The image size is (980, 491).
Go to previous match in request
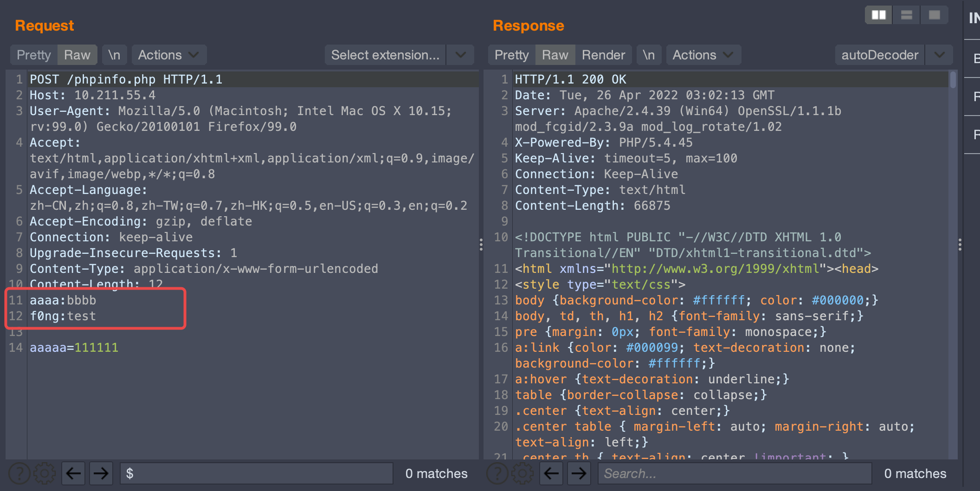pyautogui.click(x=73, y=473)
